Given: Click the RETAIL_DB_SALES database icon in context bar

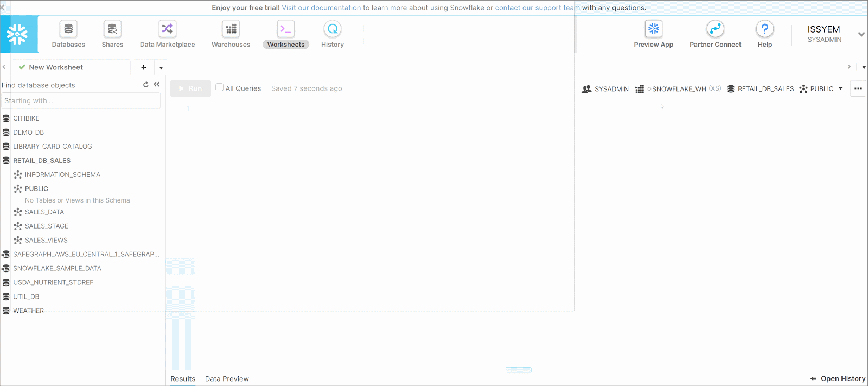Looking at the screenshot, I should pyautogui.click(x=731, y=89).
